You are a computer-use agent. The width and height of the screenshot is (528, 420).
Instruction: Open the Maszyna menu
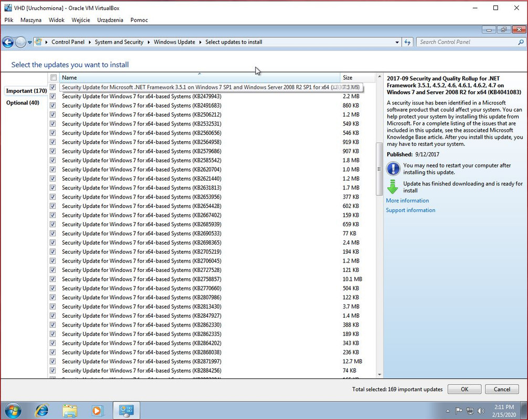click(x=31, y=20)
